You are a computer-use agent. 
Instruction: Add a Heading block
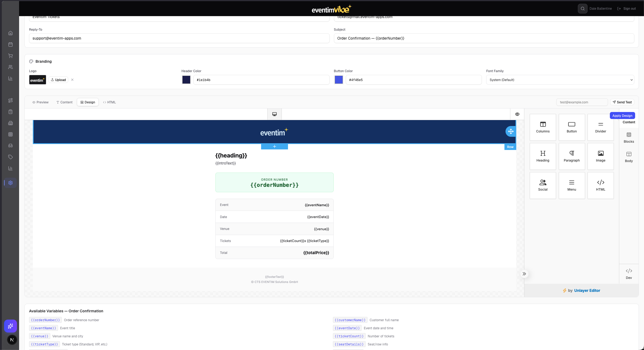click(x=543, y=156)
